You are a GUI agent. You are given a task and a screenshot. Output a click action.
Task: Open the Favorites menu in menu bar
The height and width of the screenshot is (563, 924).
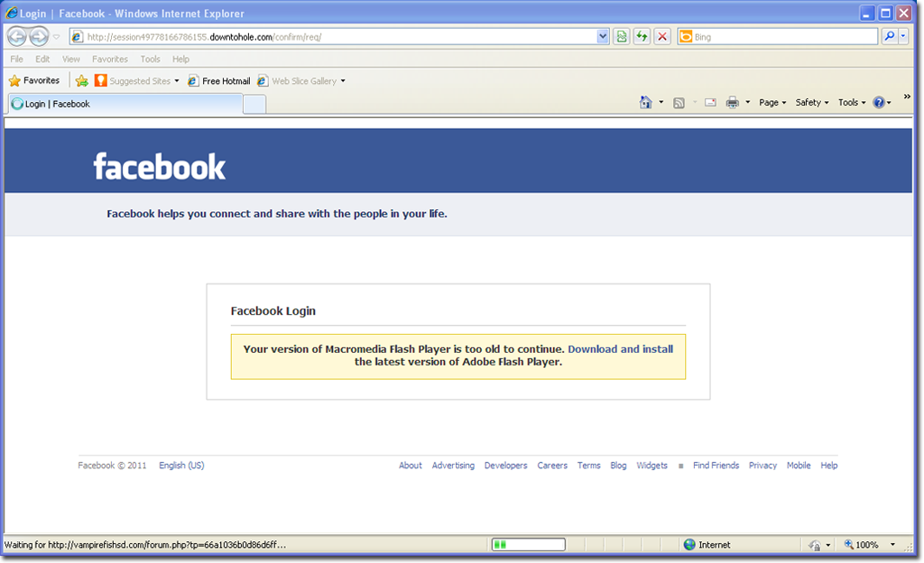click(x=109, y=59)
